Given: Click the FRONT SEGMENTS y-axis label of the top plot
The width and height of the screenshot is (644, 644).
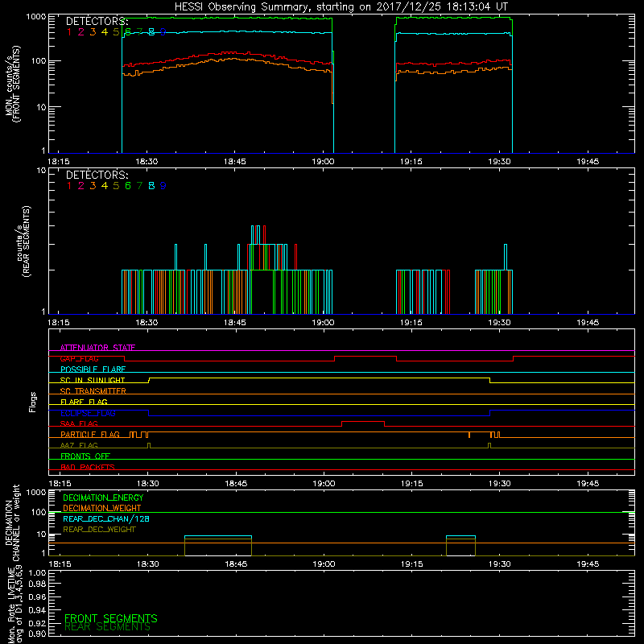Looking at the screenshot, I should click(x=12, y=84).
